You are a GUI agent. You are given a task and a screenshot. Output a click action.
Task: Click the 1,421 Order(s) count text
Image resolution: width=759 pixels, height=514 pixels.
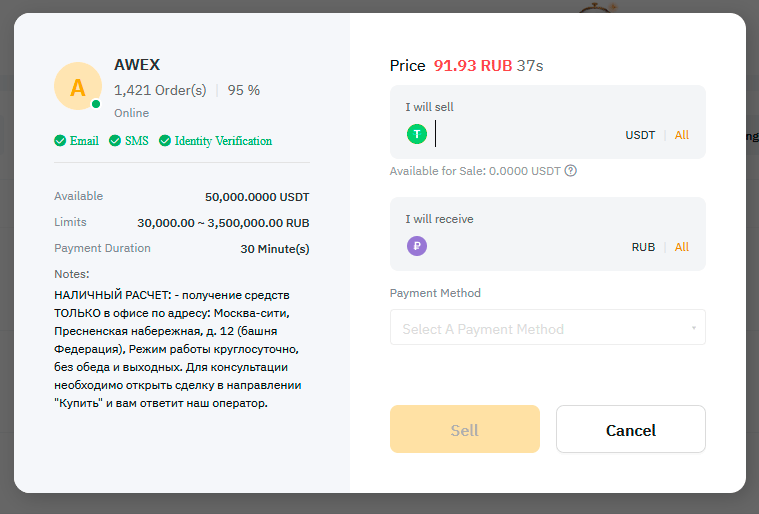pos(160,91)
